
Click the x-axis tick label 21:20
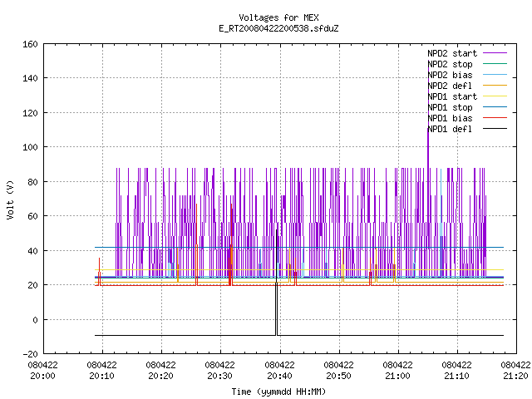[515, 376]
